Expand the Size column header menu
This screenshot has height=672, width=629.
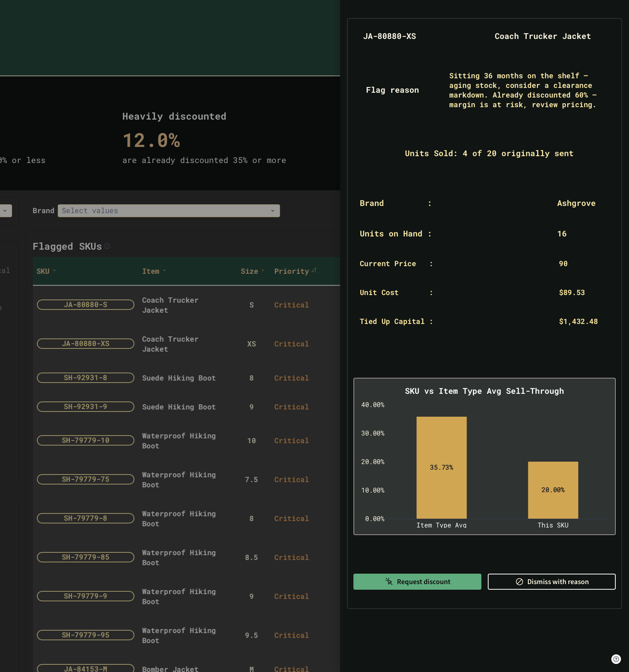tap(263, 271)
